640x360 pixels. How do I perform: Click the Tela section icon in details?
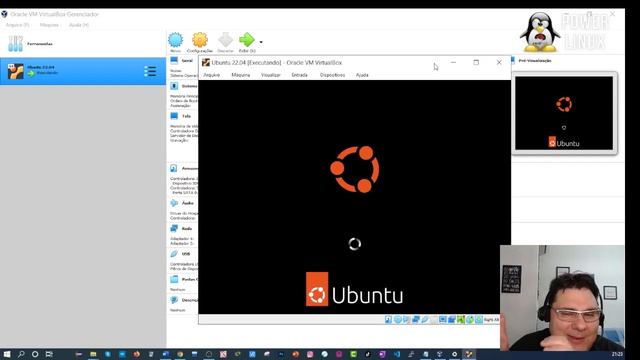click(174, 116)
